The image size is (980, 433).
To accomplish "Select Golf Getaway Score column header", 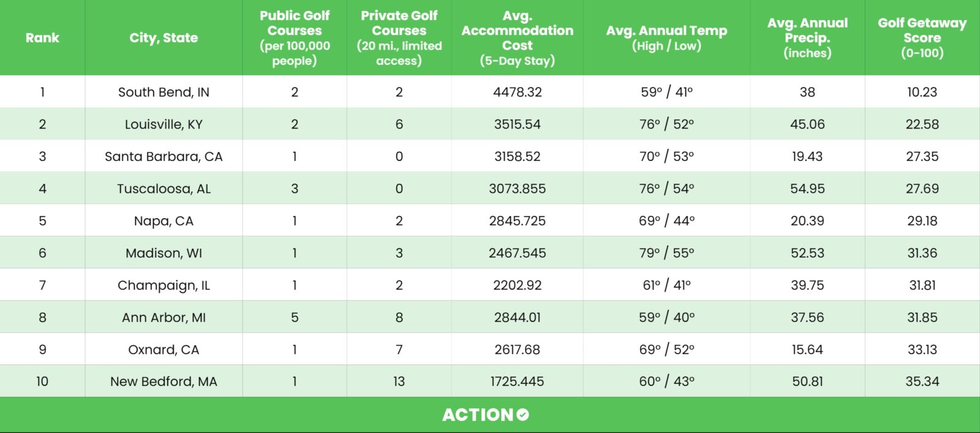I will 922,38.
